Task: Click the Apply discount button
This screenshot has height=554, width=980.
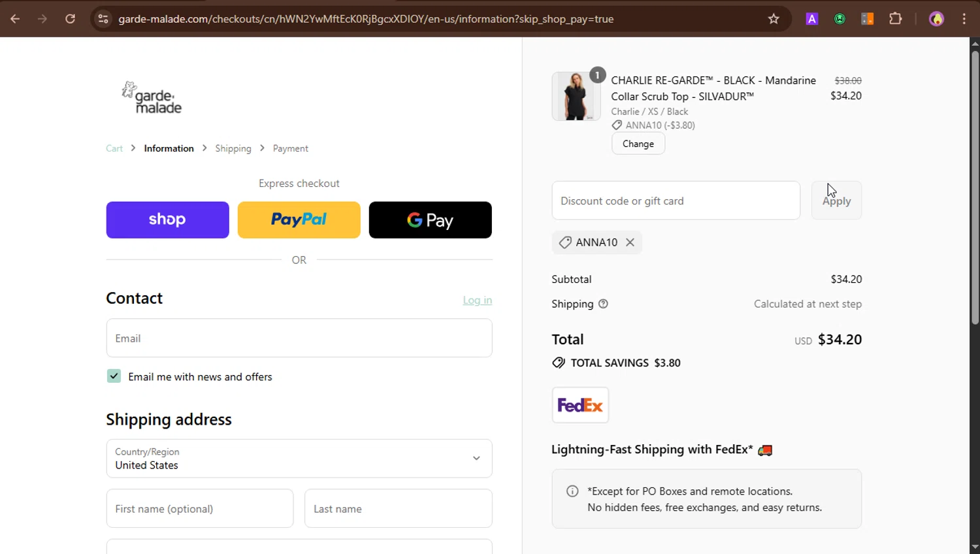Action: click(x=836, y=201)
